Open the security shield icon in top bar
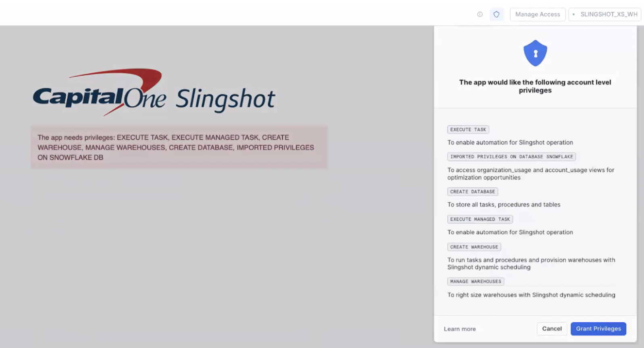 (x=497, y=14)
